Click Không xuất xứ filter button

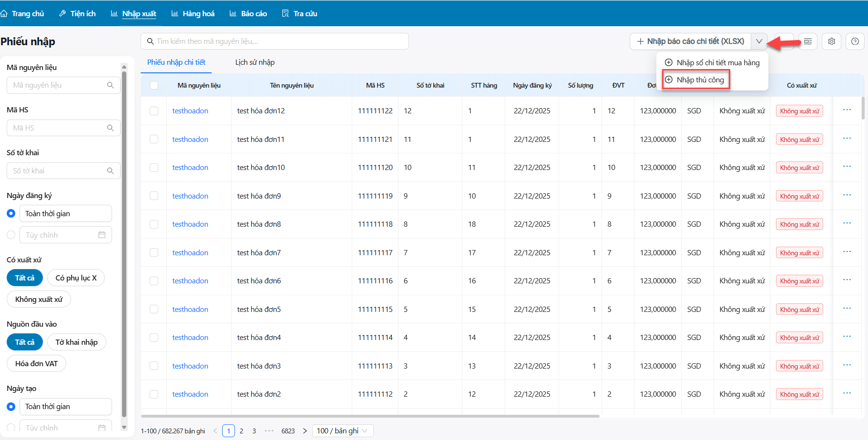coord(39,300)
